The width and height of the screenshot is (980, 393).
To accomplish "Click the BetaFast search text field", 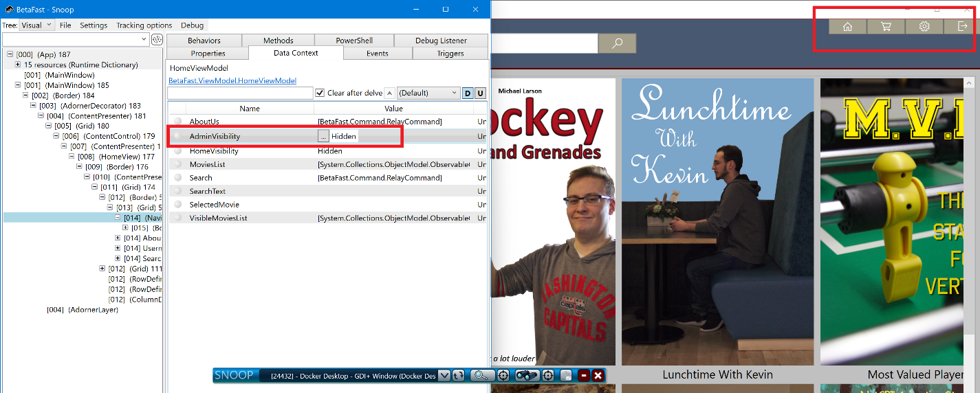I will 544,43.
